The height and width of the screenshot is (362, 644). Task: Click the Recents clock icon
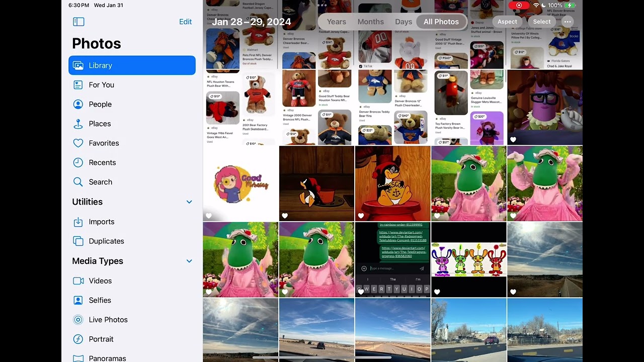[78, 162]
